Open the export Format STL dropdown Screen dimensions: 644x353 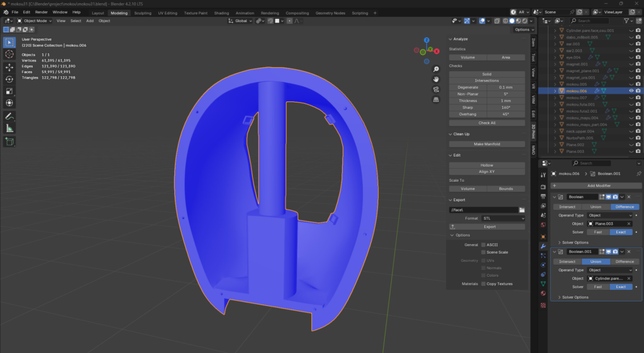pos(502,218)
